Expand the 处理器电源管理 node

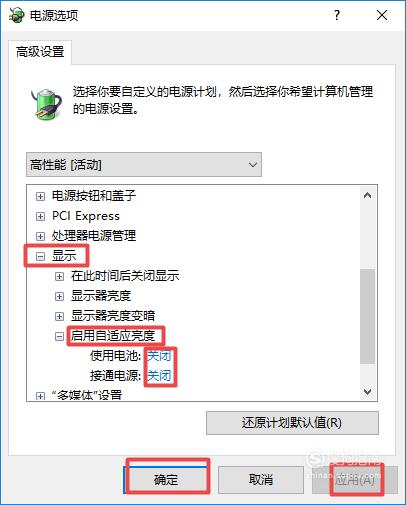tap(40, 236)
